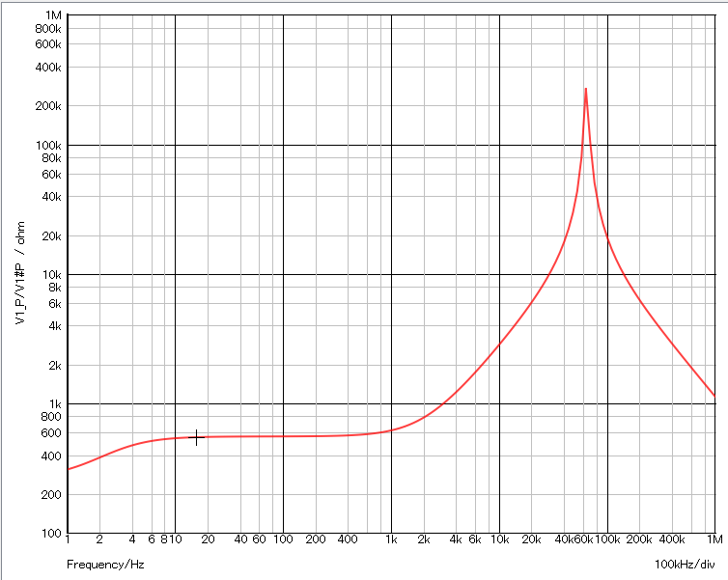Click the '2k' label on the y-axis
This screenshot has width=728, height=580.
coord(55,366)
